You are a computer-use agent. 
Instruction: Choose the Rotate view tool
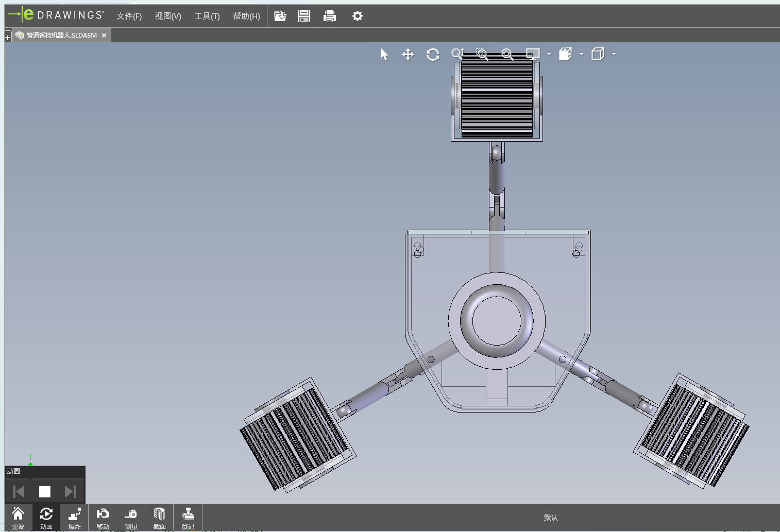coord(433,54)
